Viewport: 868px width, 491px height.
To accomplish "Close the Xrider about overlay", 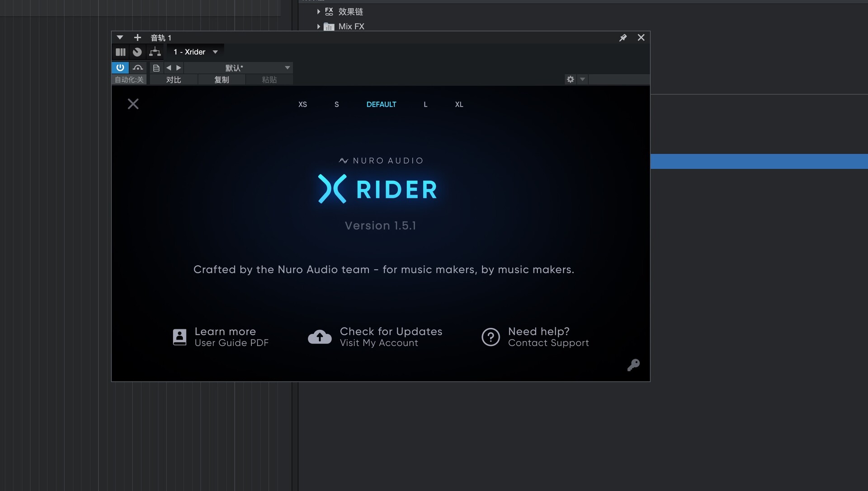I will (133, 104).
